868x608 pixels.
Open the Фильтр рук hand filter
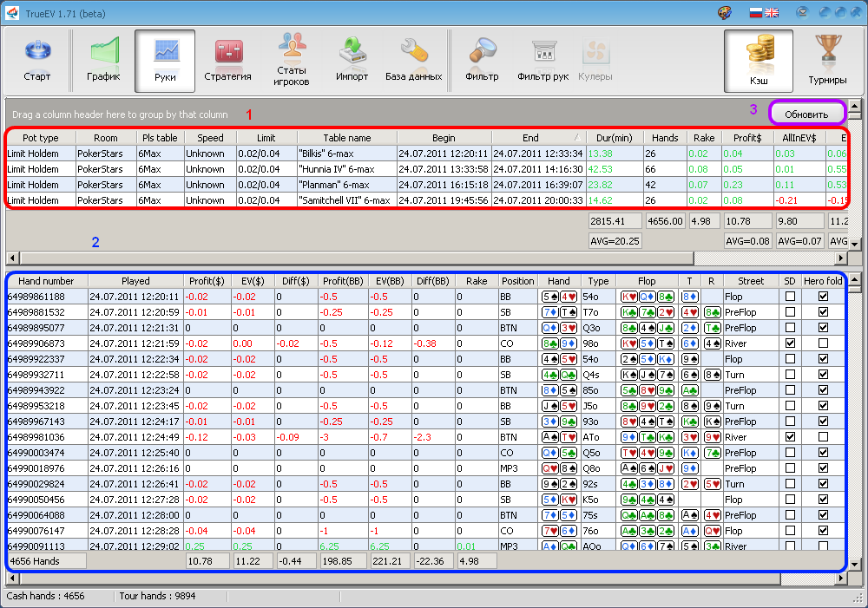point(543,61)
